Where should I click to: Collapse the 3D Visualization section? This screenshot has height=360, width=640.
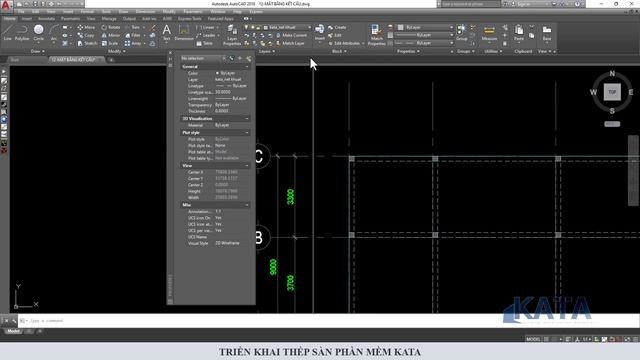click(x=247, y=119)
